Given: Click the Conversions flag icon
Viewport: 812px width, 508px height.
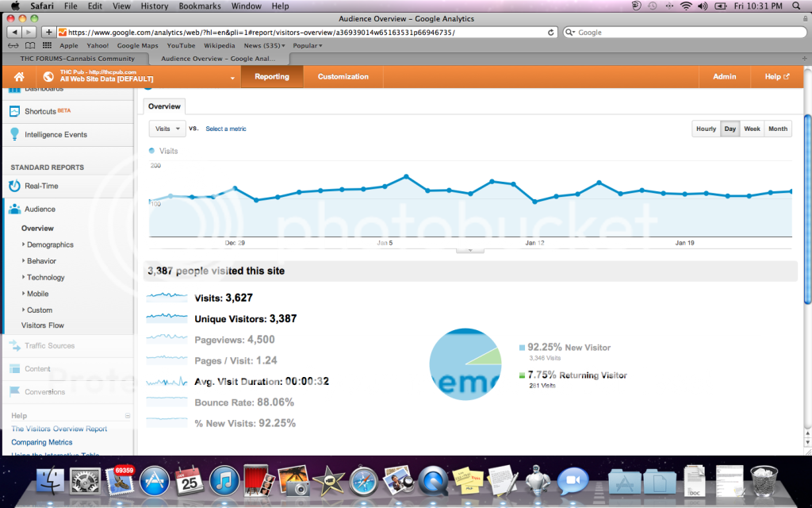Looking at the screenshot, I should click(x=14, y=391).
